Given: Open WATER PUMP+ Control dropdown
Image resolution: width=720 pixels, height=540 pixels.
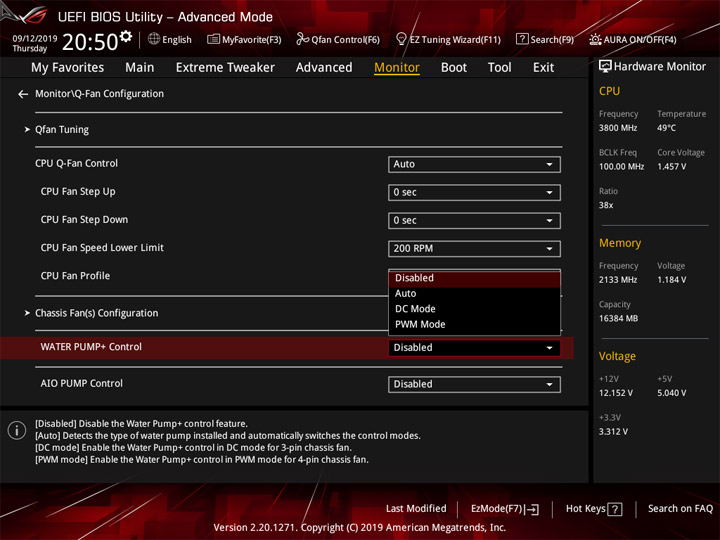Looking at the screenshot, I should click(x=474, y=348).
